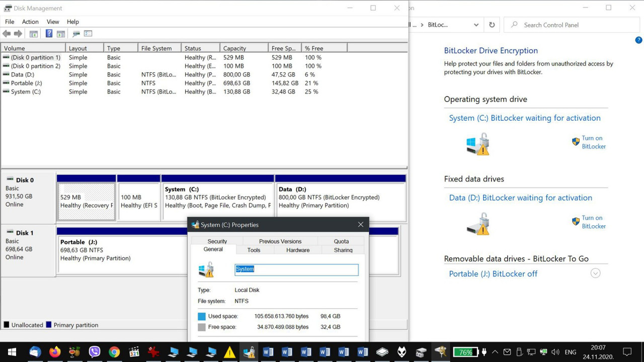The width and height of the screenshot is (644, 362).
Task: Show hidden tray icons with the up chevron
Action: [495, 352]
